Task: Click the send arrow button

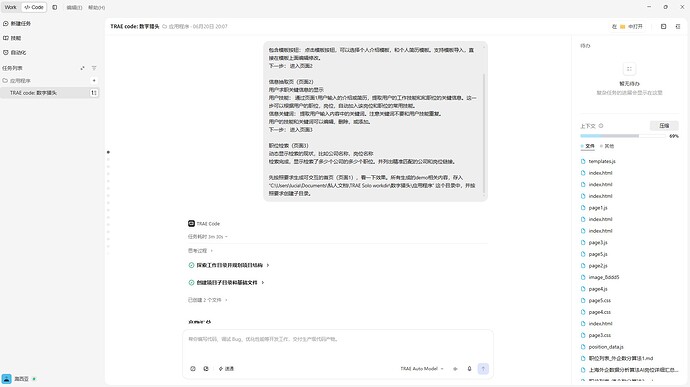Action: point(483,369)
